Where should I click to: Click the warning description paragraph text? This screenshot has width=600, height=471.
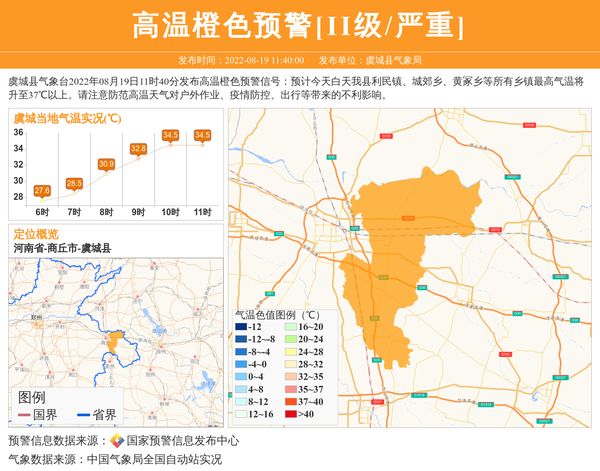point(296,88)
